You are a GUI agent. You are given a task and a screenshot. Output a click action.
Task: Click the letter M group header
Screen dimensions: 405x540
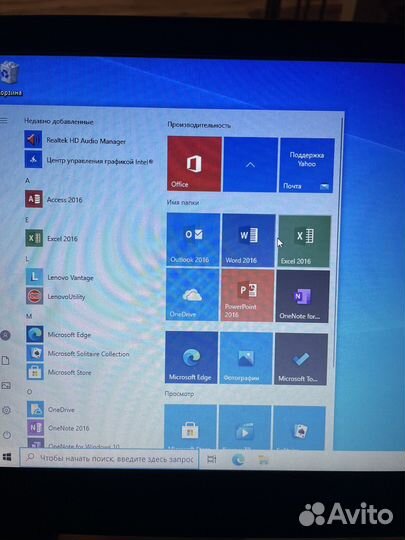tap(29, 316)
